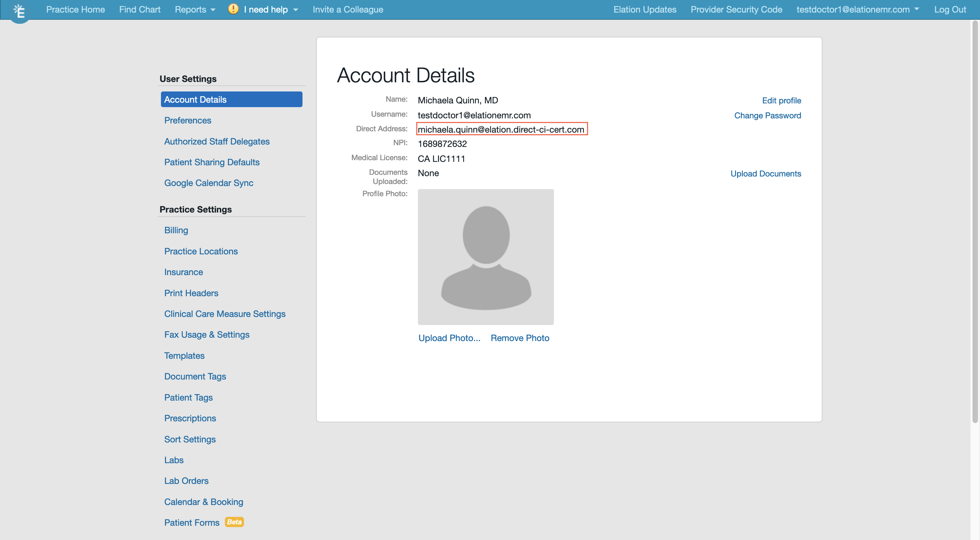Open the Change Password link

(767, 115)
